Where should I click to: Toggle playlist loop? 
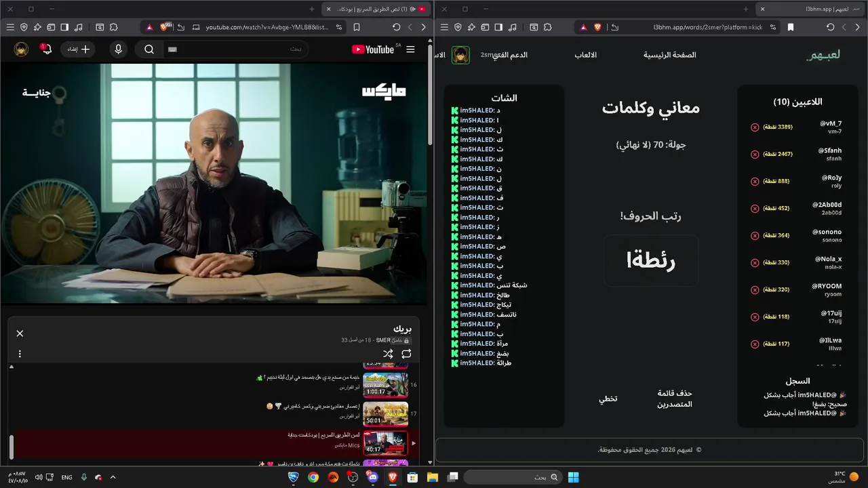(x=406, y=354)
